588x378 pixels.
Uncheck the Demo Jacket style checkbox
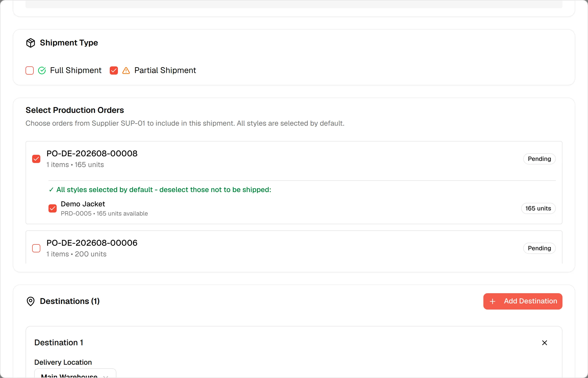(x=53, y=208)
